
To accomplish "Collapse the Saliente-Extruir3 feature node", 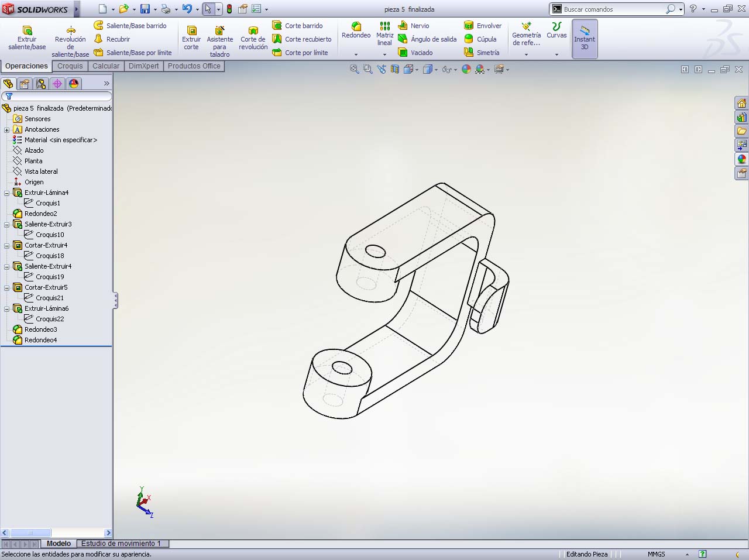I will [x=6, y=224].
